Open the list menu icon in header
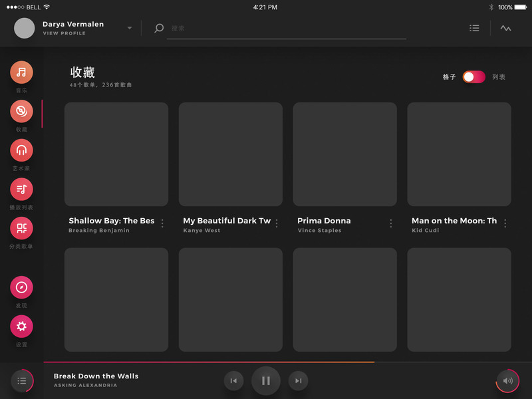 [474, 28]
